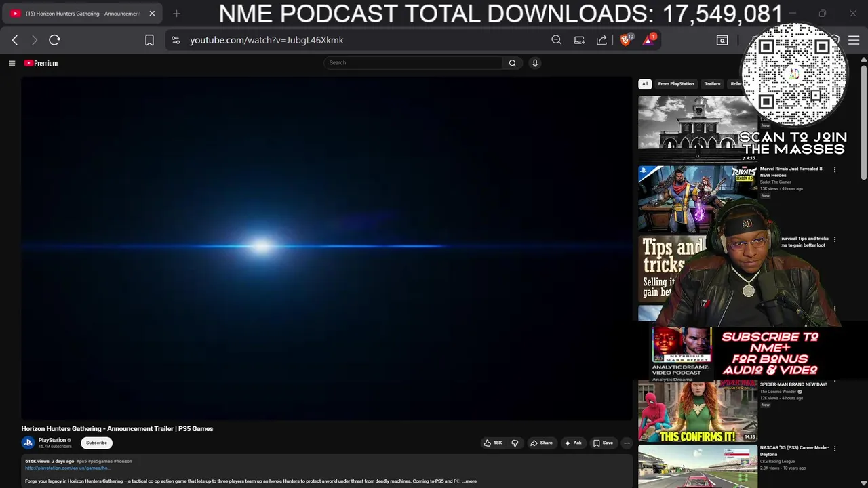Open options menu for survival Tips video

coord(835,239)
